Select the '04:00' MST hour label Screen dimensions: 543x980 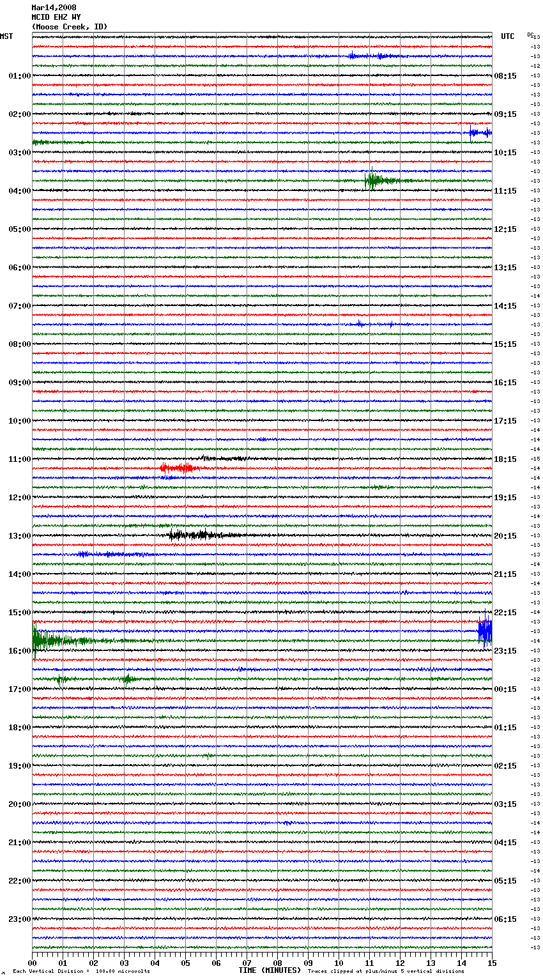coord(20,191)
